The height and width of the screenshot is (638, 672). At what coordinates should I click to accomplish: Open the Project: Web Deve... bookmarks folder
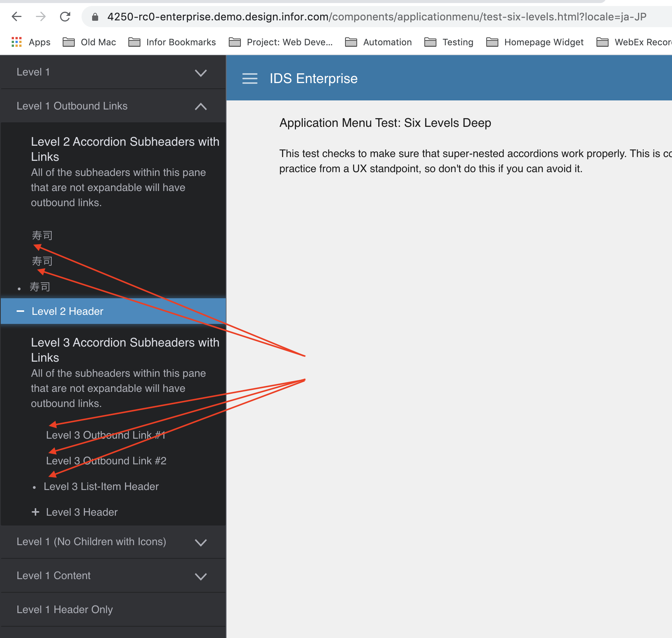click(x=281, y=42)
